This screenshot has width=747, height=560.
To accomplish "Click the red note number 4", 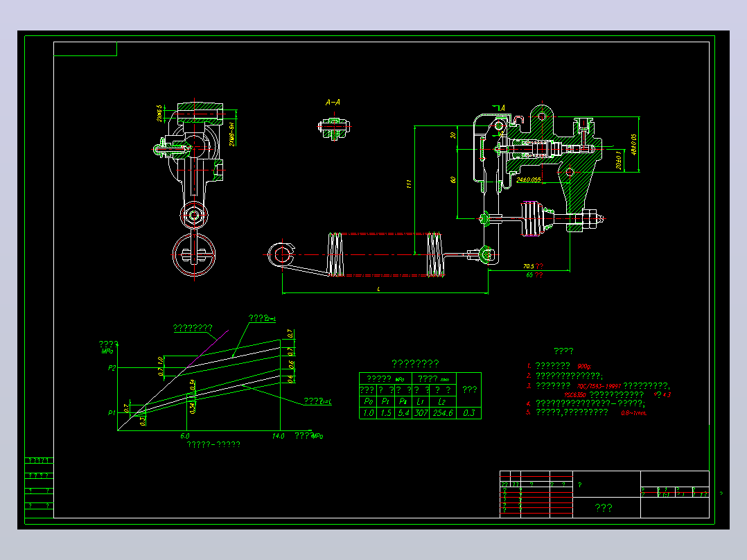I will click(x=528, y=403).
